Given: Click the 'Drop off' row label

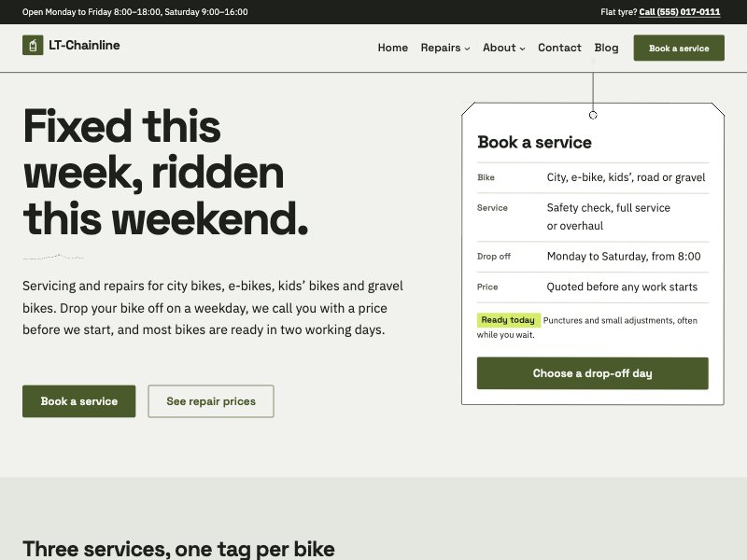Looking at the screenshot, I should coord(494,256).
